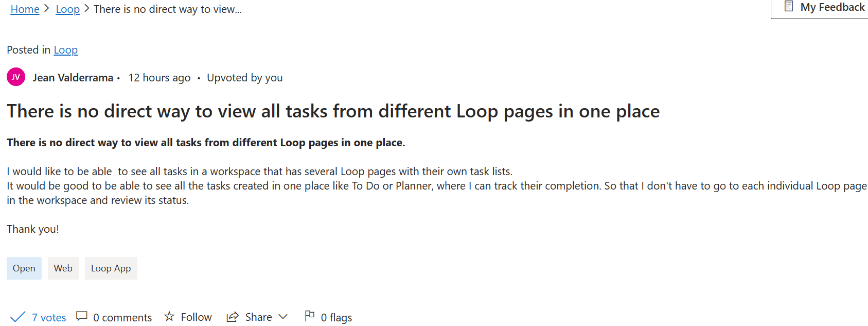Click the My Feedback document icon

[788, 7]
